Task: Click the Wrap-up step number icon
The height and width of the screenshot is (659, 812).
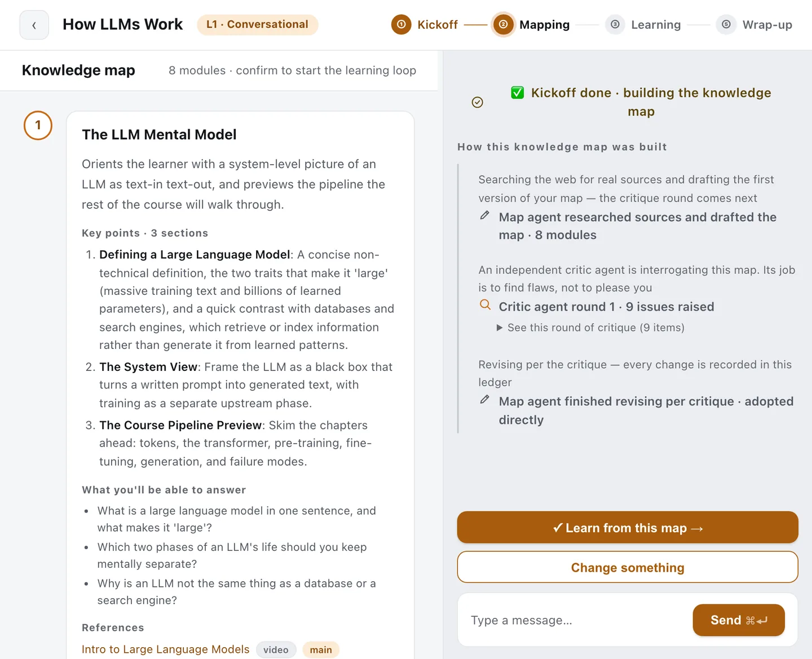Action: click(726, 24)
